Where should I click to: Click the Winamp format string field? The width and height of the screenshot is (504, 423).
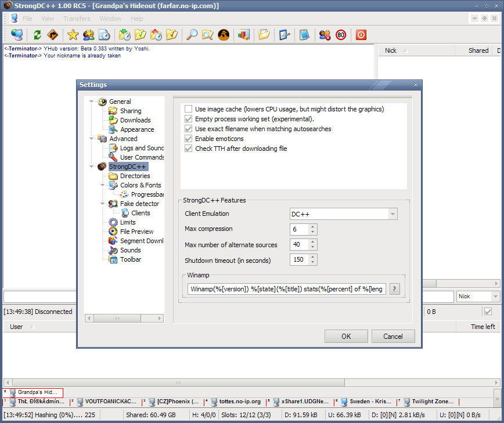click(x=286, y=289)
